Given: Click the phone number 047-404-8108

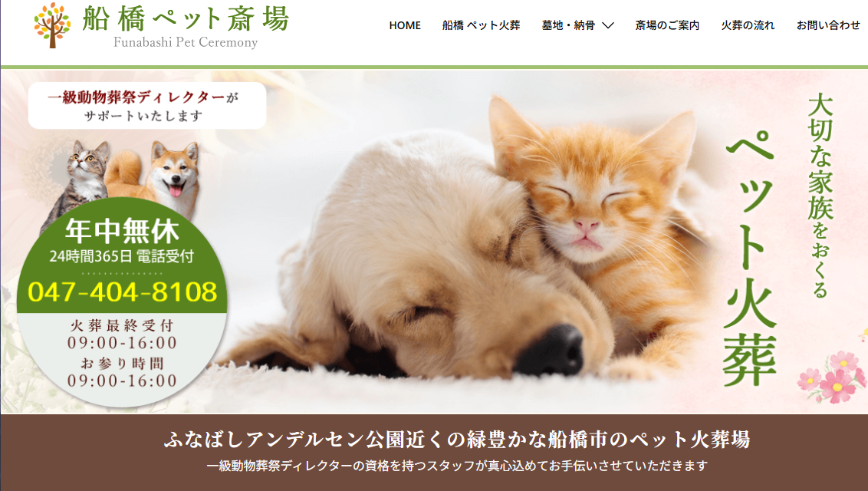Looking at the screenshot, I should (x=123, y=292).
